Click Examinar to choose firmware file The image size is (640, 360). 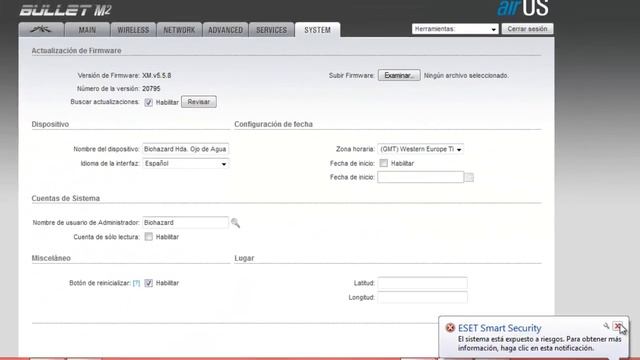399,76
